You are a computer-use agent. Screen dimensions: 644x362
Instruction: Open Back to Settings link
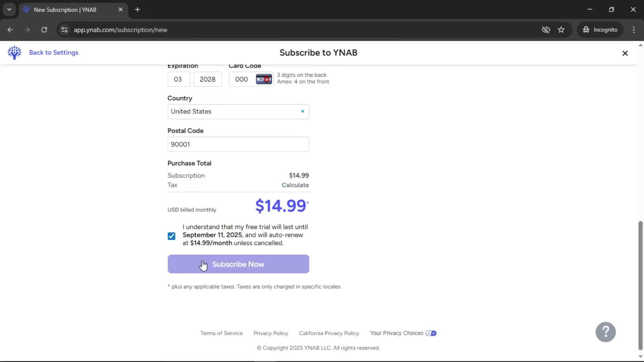(54, 53)
